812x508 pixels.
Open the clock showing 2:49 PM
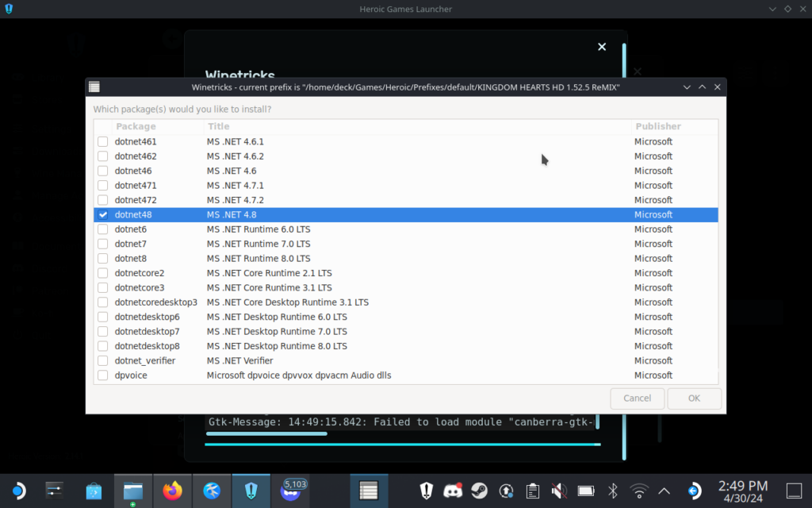point(742,491)
